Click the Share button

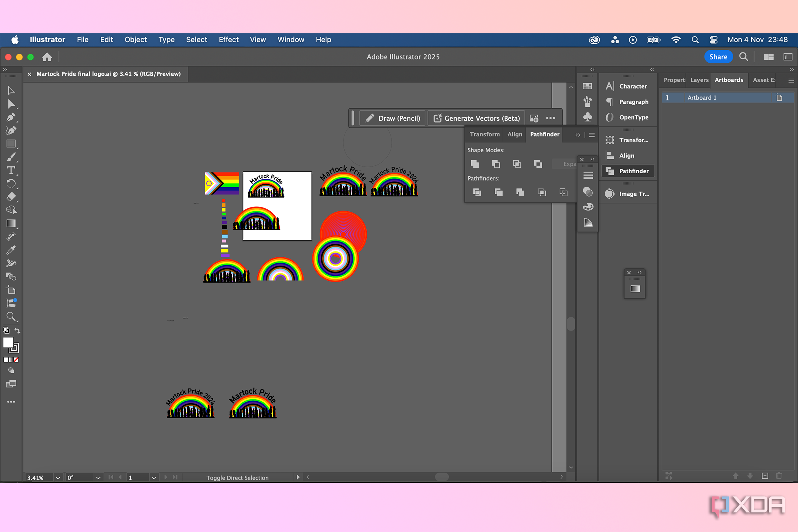(718, 57)
